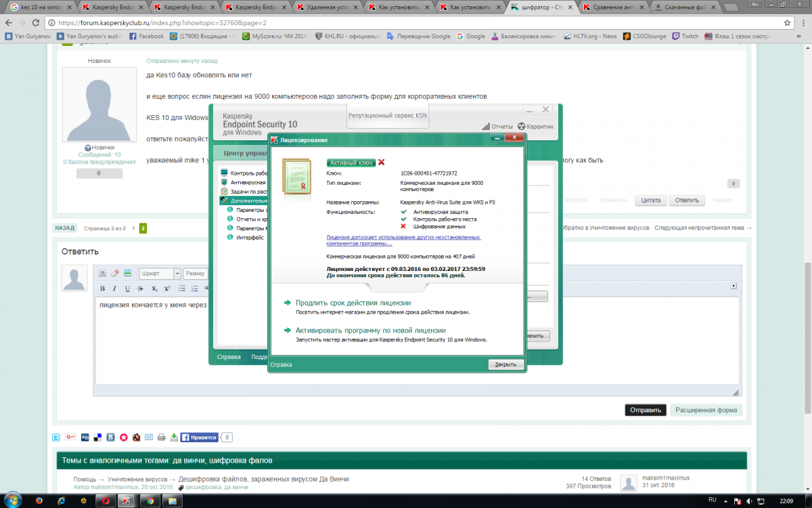Switch to Удаленная установка browser tab
Image resolution: width=812 pixels, height=508 pixels.
pyautogui.click(x=328, y=7)
